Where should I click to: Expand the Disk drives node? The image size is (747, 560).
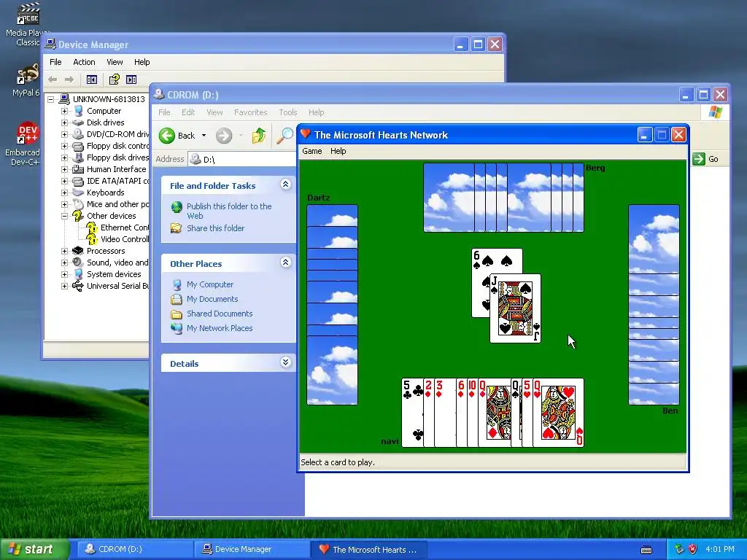[64, 122]
